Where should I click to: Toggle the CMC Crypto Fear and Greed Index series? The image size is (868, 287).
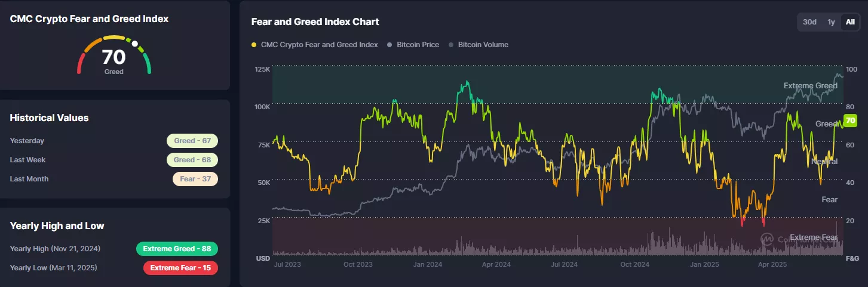(320, 45)
